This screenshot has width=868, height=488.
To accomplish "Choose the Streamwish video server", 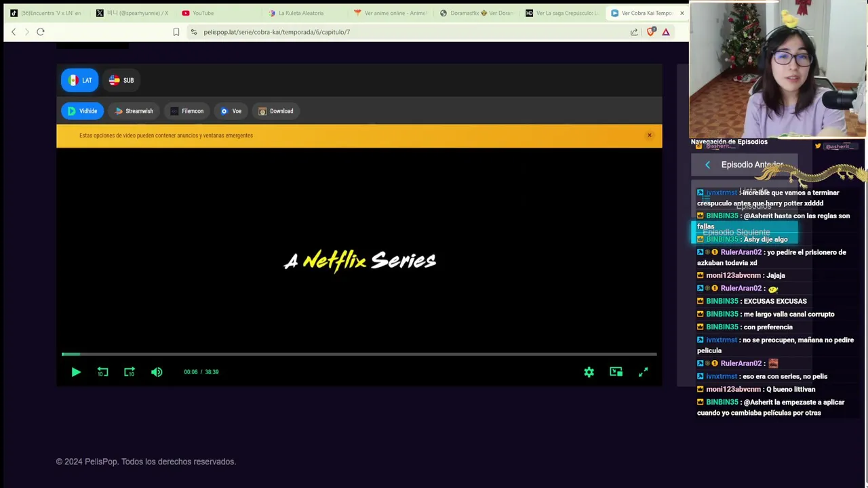I will [x=134, y=111].
